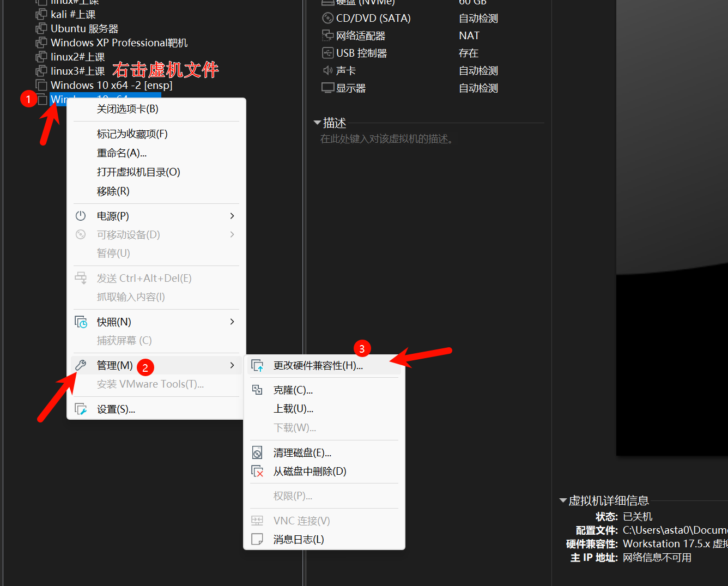Select Ubuntu 服务器 in the VM list
Viewport: 728px width, 586px height.
coord(84,28)
